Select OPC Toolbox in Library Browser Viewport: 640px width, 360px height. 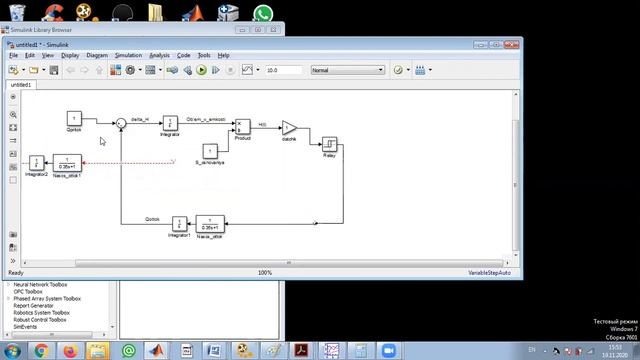(x=28, y=291)
